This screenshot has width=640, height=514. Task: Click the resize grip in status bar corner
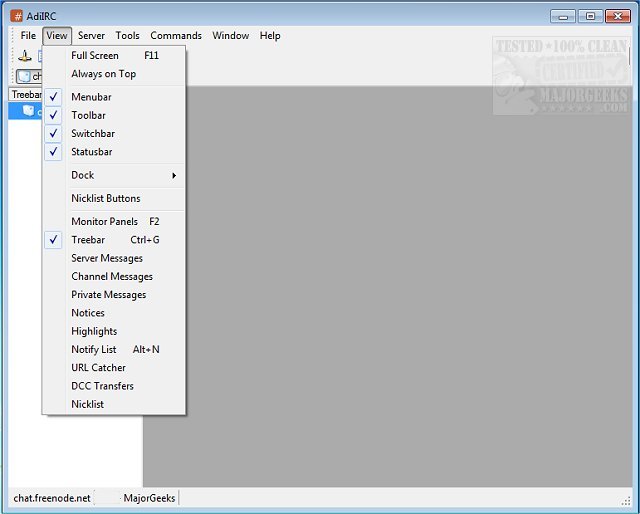click(626, 501)
